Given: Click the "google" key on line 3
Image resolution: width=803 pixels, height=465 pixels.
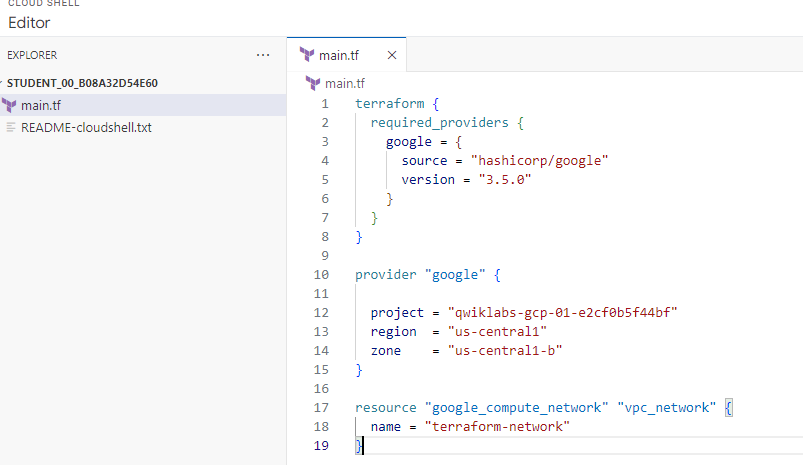Looking at the screenshot, I should pyautogui.click(x=409, y=142).
